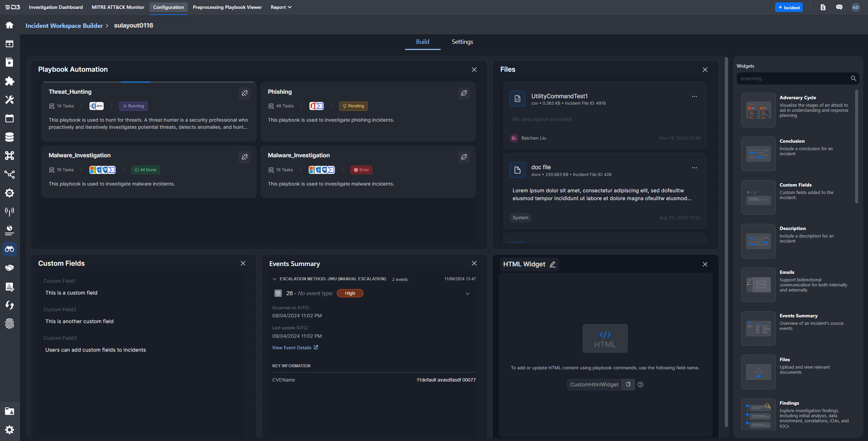Expand the Report dropdown in top navigation

point(280,7)
